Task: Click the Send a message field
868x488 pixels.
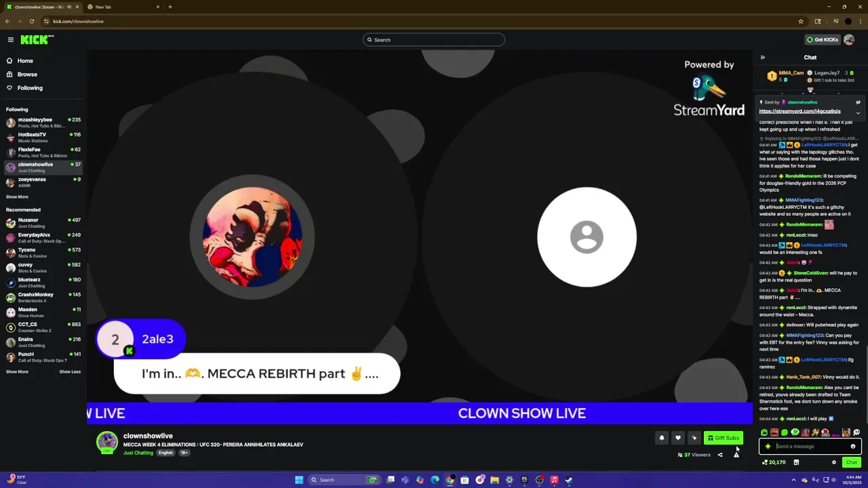Action: (810, 447)
